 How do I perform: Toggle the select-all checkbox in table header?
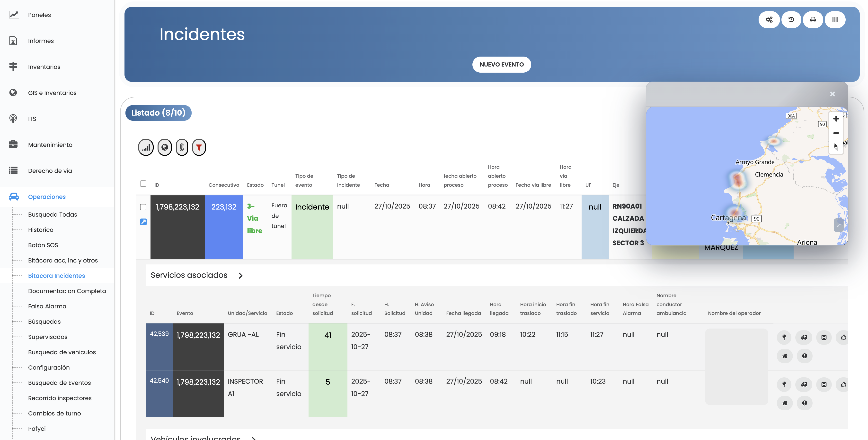click(x=143, y=184)
